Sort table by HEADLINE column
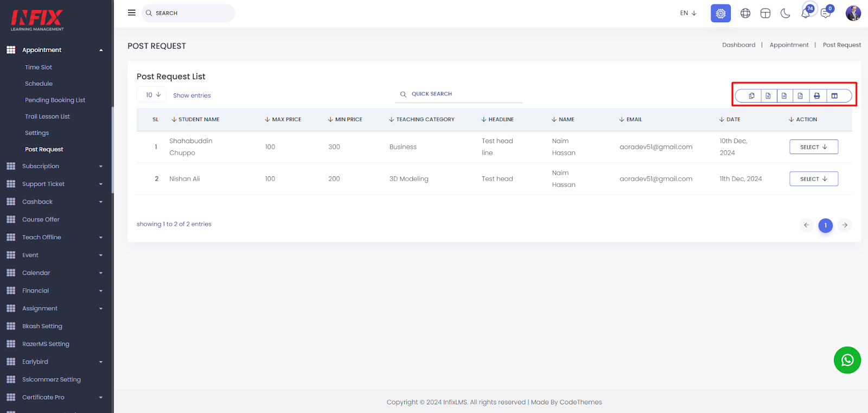This screenshot has width=868, height=413. (x=497, y=119)
